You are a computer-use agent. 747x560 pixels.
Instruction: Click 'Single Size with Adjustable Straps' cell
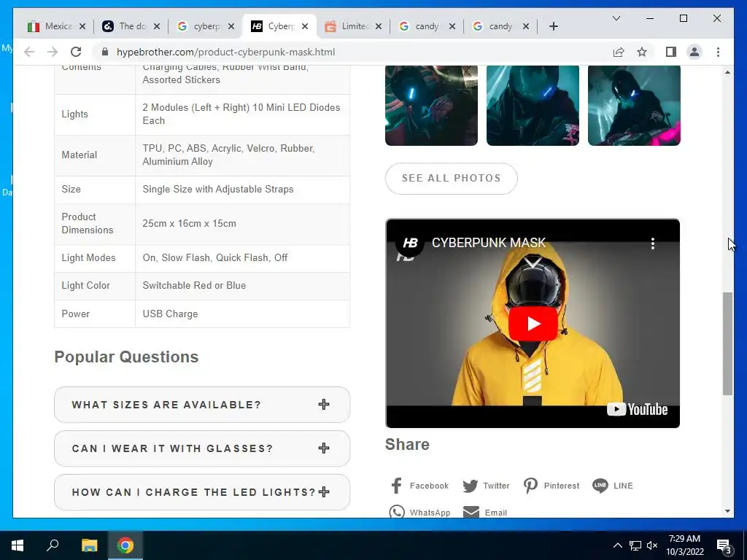tap(243, 190)
